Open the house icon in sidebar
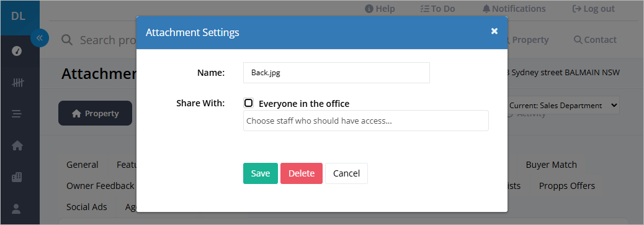 (17, 145)
